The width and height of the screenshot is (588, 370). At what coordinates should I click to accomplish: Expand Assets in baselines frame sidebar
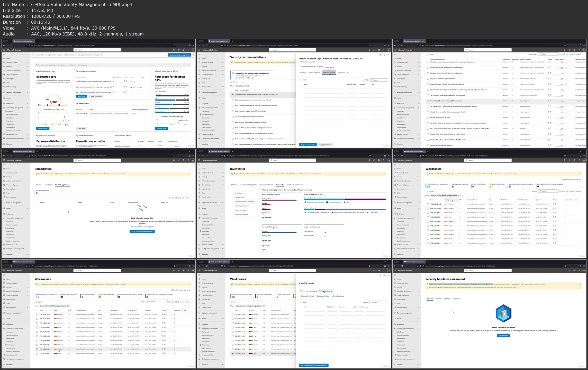coord(418,319)
